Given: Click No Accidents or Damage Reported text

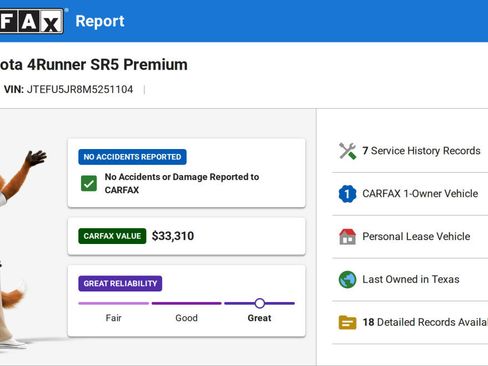Looking at the screenshot, I should pos(182,183).
